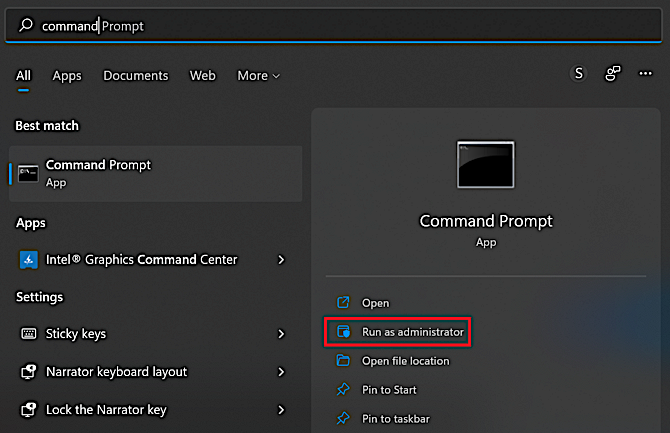The width and height of the screenshot is (670, 433).
Task: Click the Intel Graphics Command Center icon
Action: point(28,260)
